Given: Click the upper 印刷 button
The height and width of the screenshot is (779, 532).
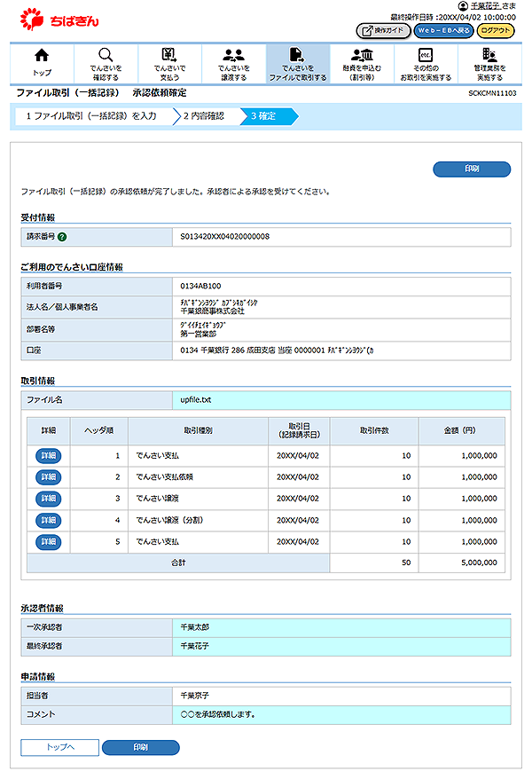Looking at the screenshot, I should tap(472, 169).
